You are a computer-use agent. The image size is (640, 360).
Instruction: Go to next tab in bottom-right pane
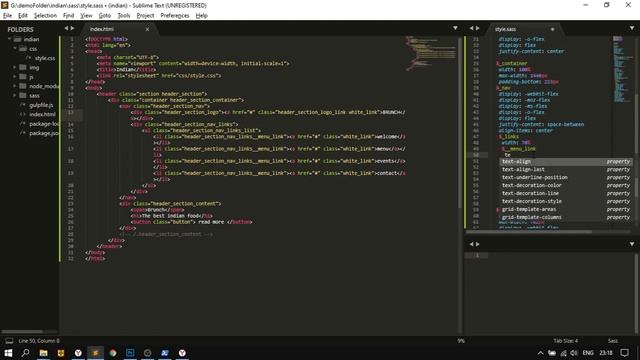pos(478,244)
